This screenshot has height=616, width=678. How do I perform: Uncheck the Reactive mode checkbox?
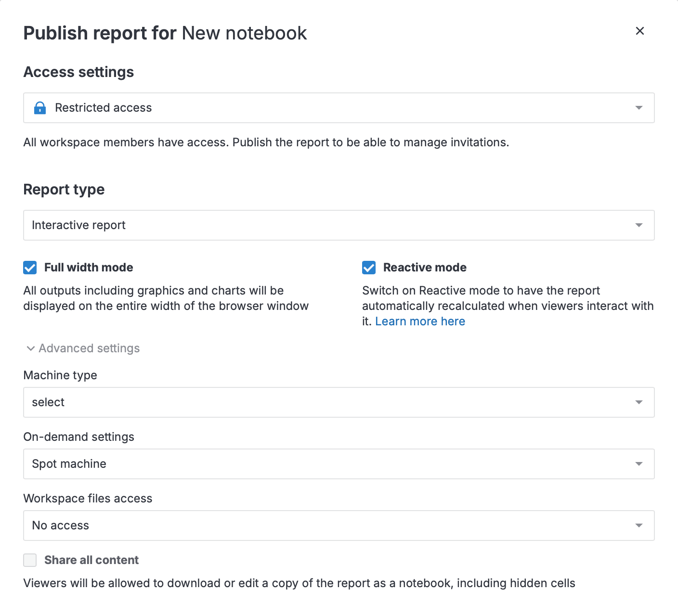[369, 268]
